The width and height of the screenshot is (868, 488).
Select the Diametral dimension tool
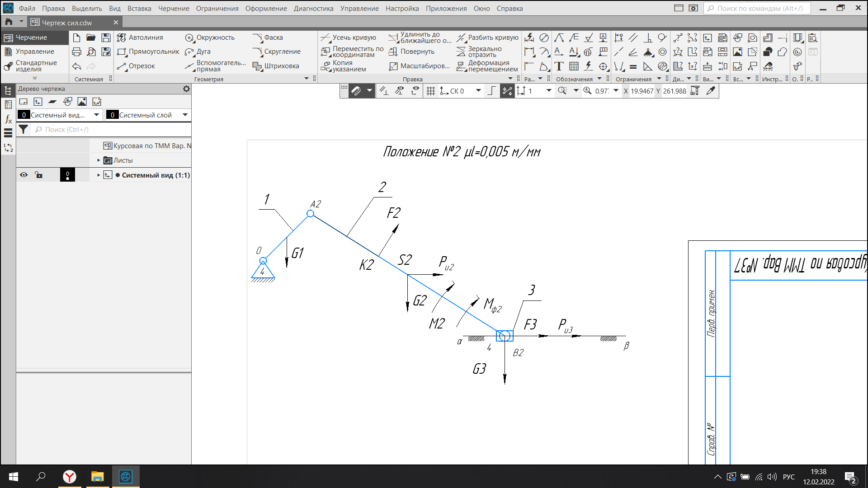(x=544, y=38)
